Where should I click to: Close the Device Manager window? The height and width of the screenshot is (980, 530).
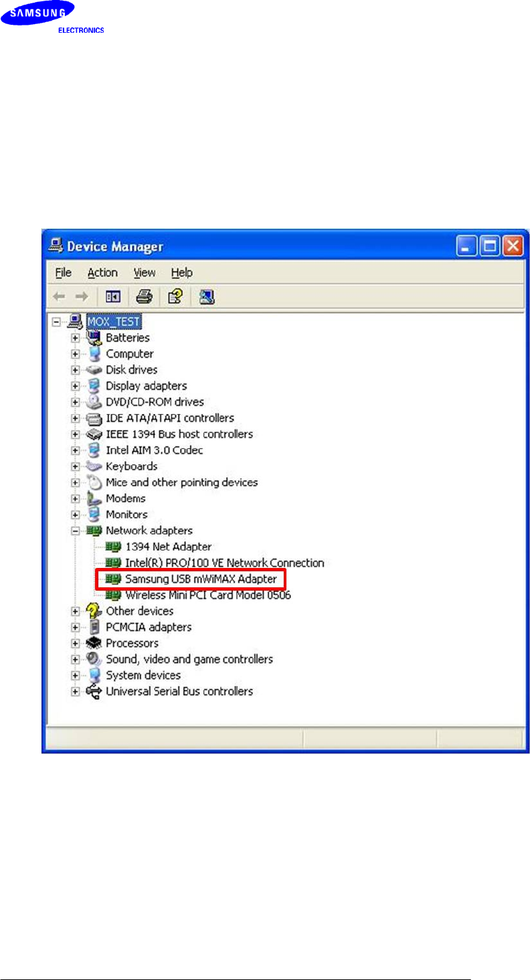point(512,247)
